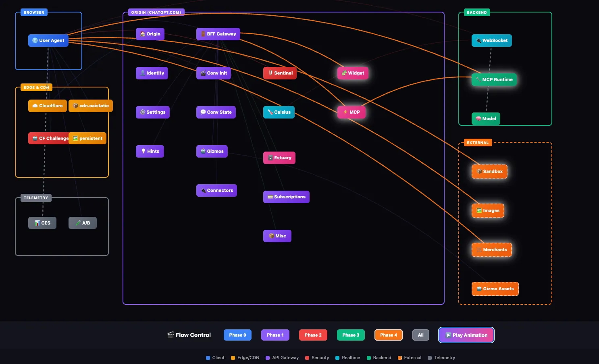599x364 pixels.
Task: Select the Phase 4 flow button
Action: coord(389,335)
